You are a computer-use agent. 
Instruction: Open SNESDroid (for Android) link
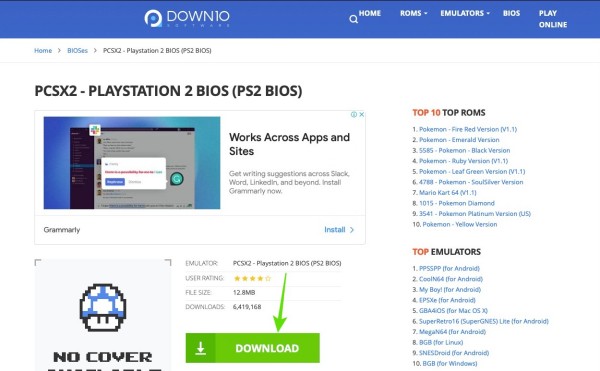pyautogui.click(x=454, y=353)
